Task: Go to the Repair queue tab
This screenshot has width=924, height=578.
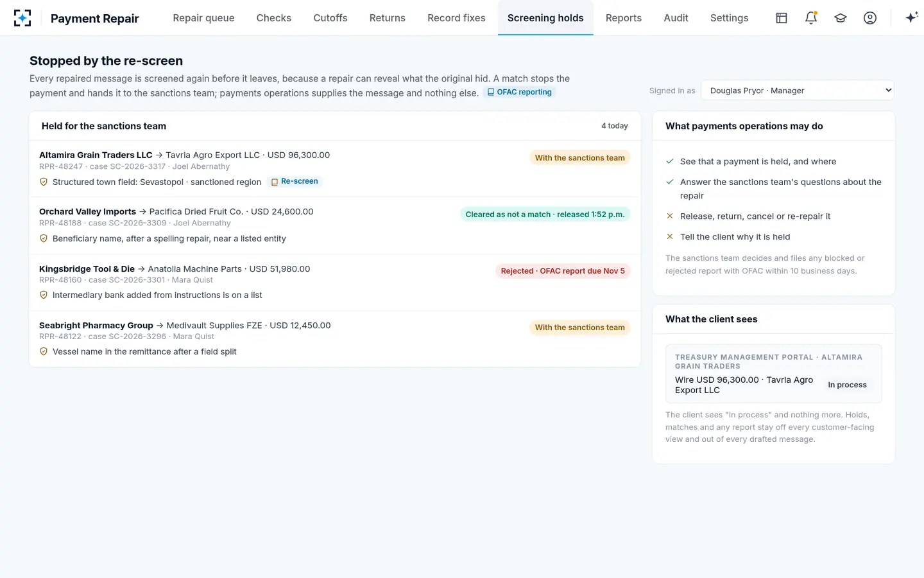Action: 203,18
